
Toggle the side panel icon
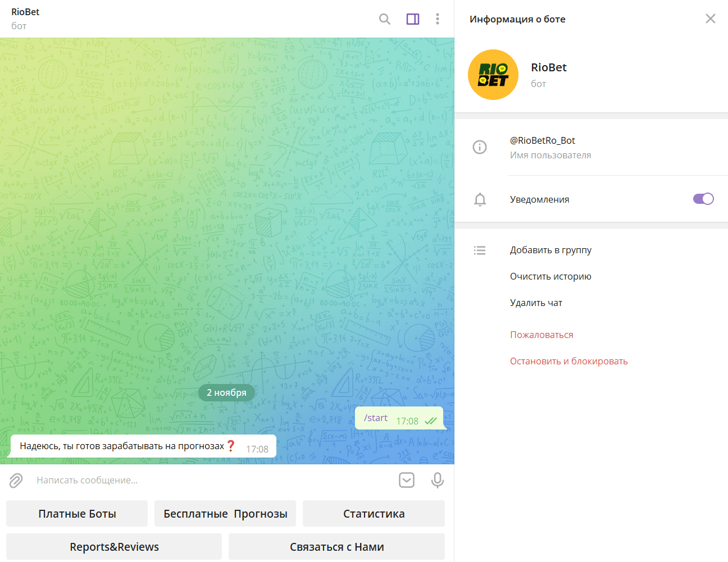(x=413, y=19)
